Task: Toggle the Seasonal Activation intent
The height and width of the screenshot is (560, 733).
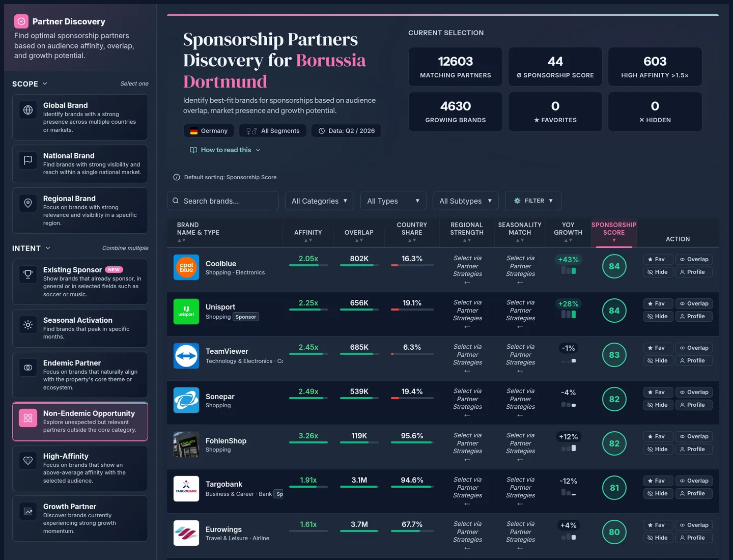Action: pos(80,328)
